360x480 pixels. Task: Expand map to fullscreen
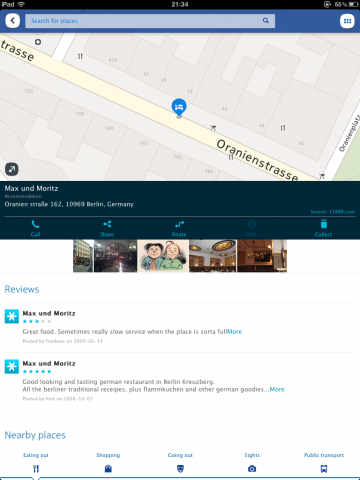coord(12,169)
